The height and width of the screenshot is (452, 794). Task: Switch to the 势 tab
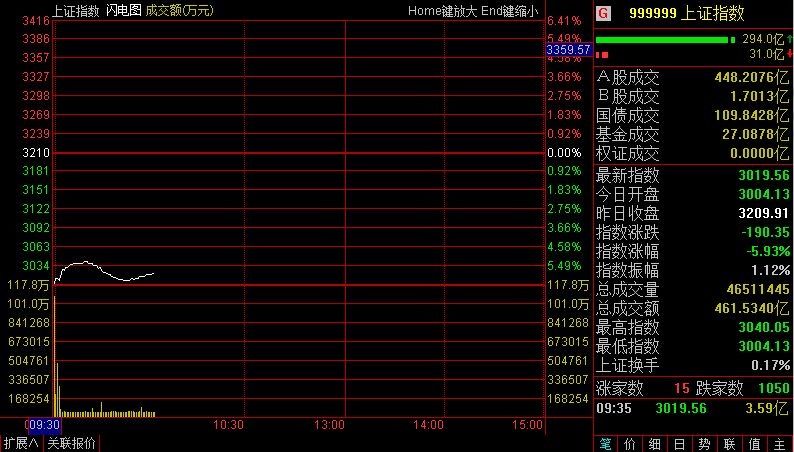(704, 443)
